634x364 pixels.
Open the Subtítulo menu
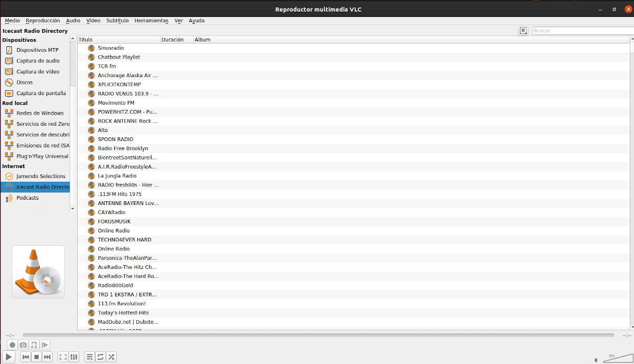(117, 21)
